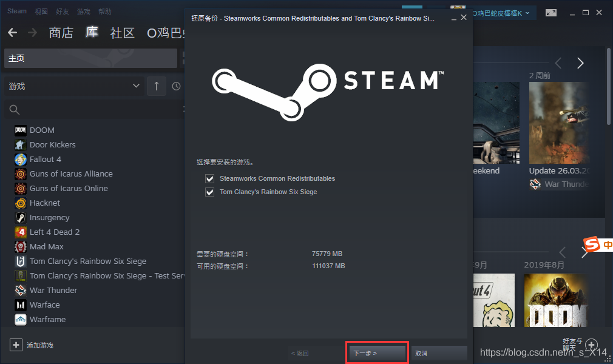
Task: Go back with the left arrow
Action: point(13,32)
